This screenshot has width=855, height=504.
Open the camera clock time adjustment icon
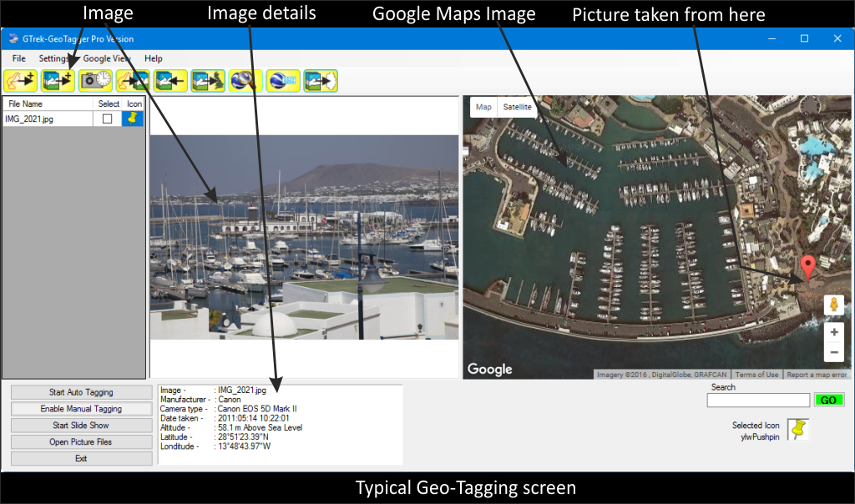click(95, 80)
